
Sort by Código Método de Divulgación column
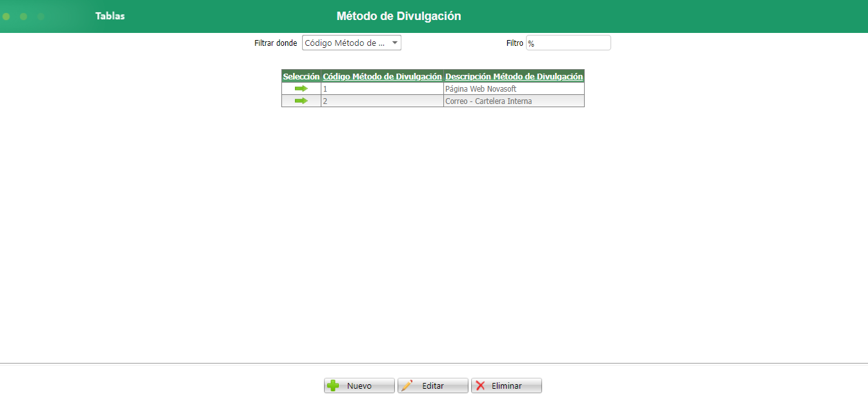(382, 76)
